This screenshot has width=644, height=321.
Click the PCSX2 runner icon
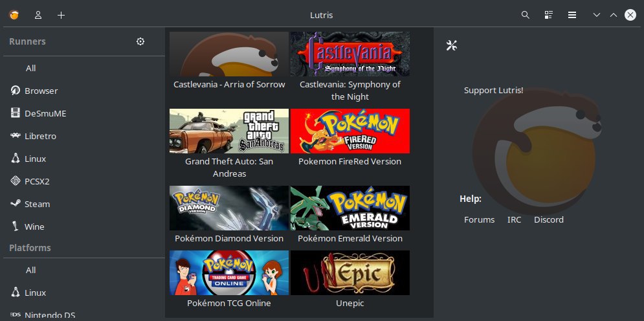click(x=16, y=181)
